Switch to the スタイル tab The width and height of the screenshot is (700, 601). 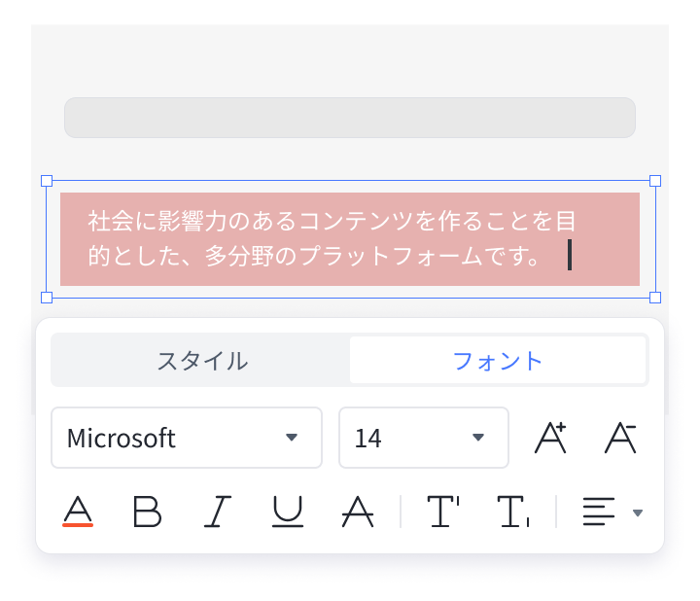tap(202, 361)
